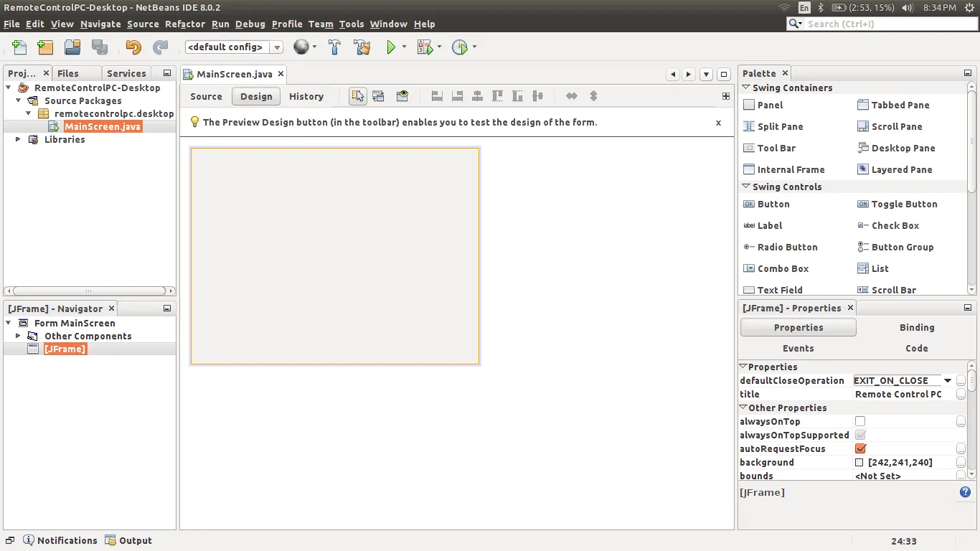Click the Code button in the Properties panel
980x551 pixels.
(917, 348)
